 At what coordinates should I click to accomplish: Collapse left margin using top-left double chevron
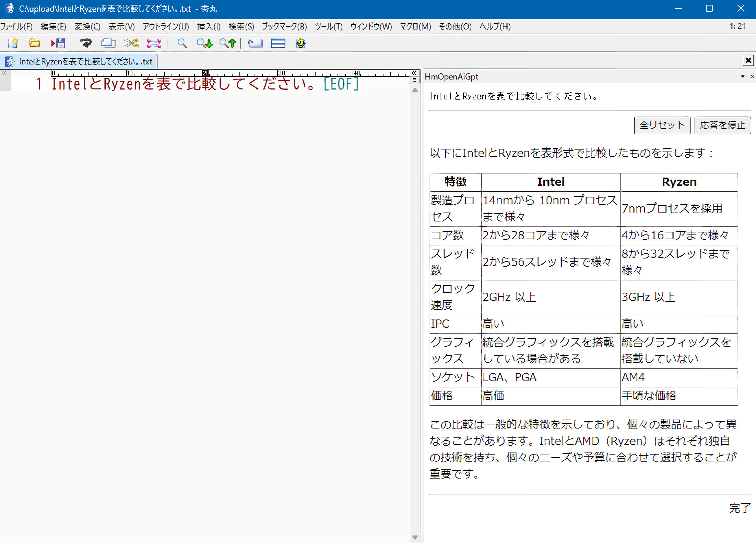(4, 73)
